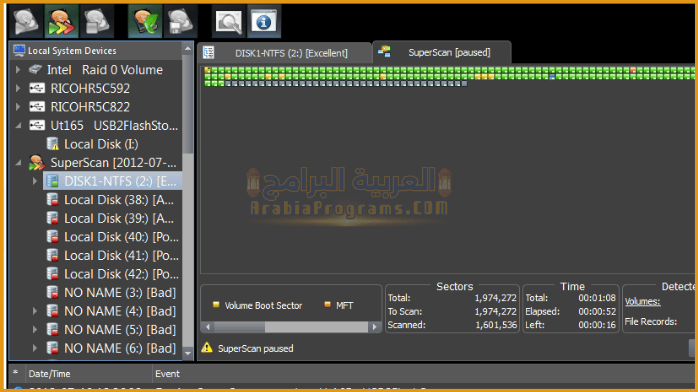Click the Elapsed time 00:00:52
698x392 pixels.
(x=597, y=311)
